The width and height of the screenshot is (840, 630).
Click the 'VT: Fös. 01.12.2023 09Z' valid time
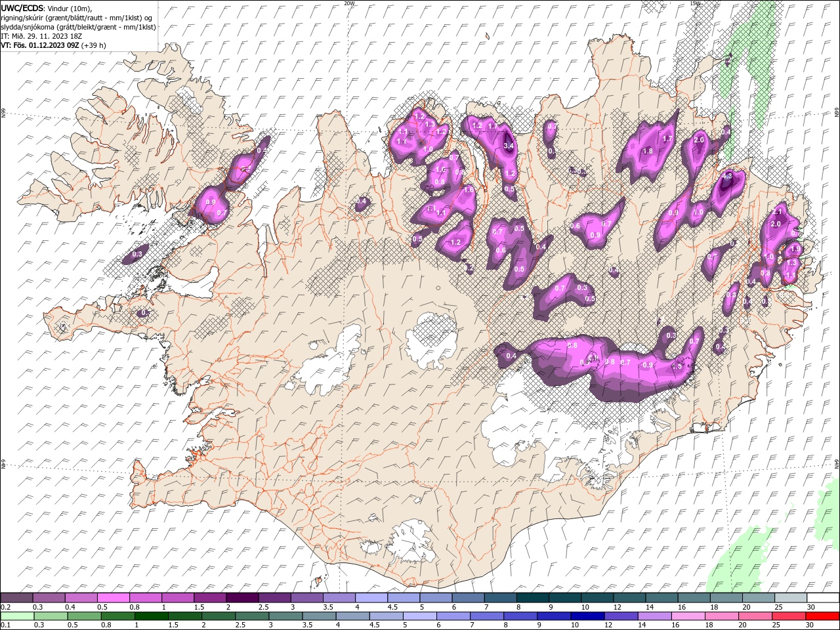(x=40, y=45)
